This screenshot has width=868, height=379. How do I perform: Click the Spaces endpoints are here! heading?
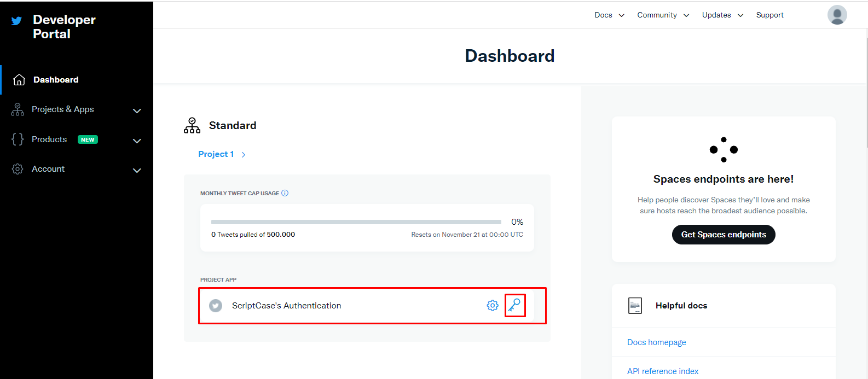(x=724, y=179)
